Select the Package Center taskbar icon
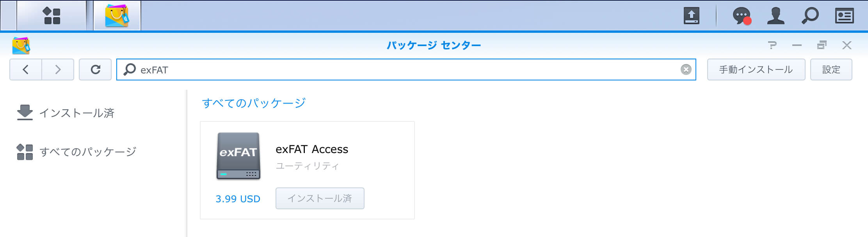 (x=117, y=16)
